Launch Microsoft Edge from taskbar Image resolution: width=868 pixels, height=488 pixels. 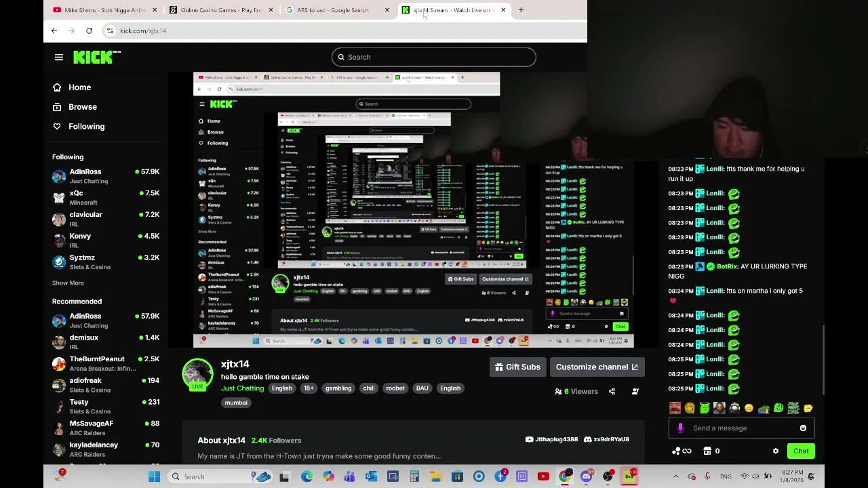pyautogui.click(x=307, y=476)
